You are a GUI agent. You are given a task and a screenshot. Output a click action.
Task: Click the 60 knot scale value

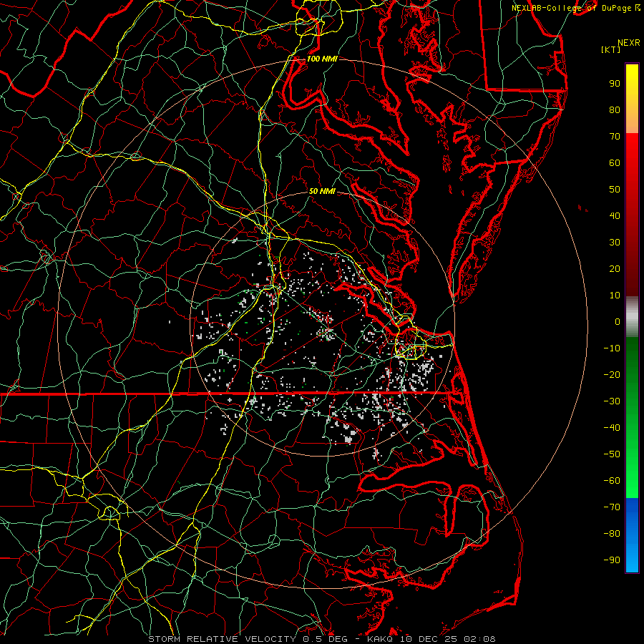click(x=615, y=162)
